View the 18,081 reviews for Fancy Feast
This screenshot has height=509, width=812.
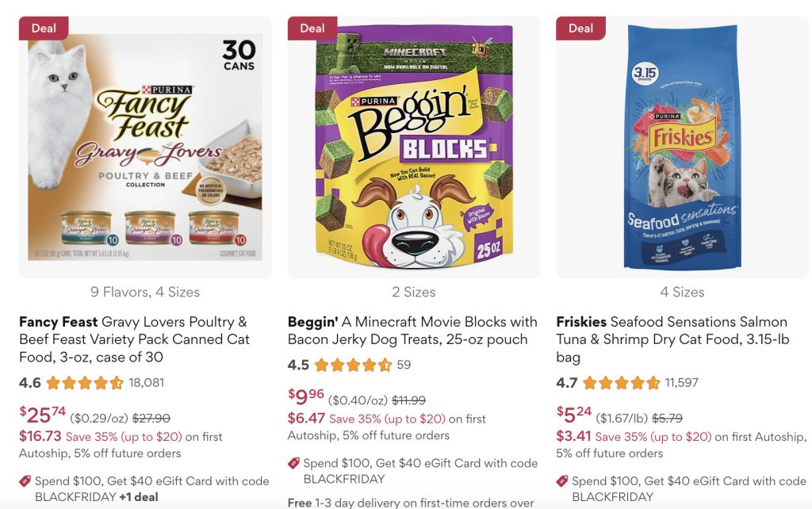pos(146,383)
